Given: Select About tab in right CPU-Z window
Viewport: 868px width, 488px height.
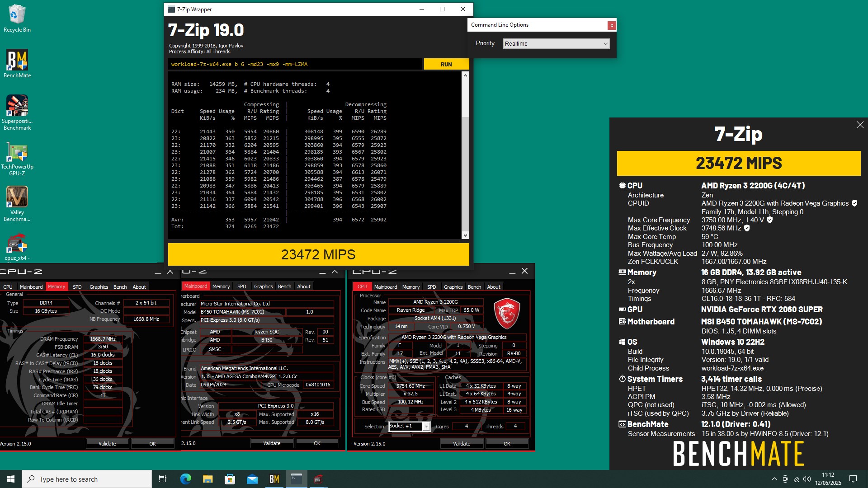Looking at the screenshot, I should pyautogui.click(x=494, y=287).
